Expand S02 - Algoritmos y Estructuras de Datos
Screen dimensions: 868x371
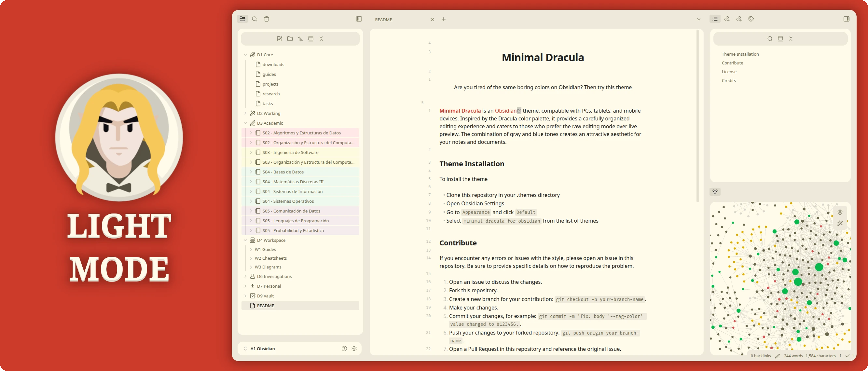251,133
